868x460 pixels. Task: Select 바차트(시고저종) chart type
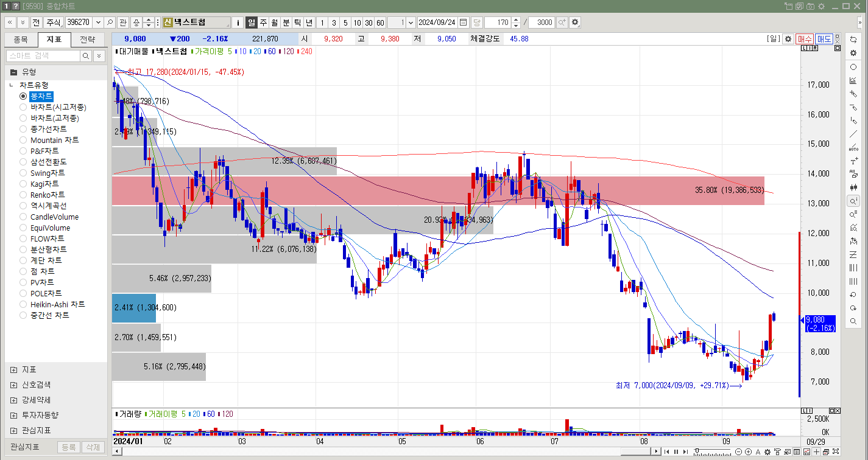pyautogui.click(x=52, y=107)
